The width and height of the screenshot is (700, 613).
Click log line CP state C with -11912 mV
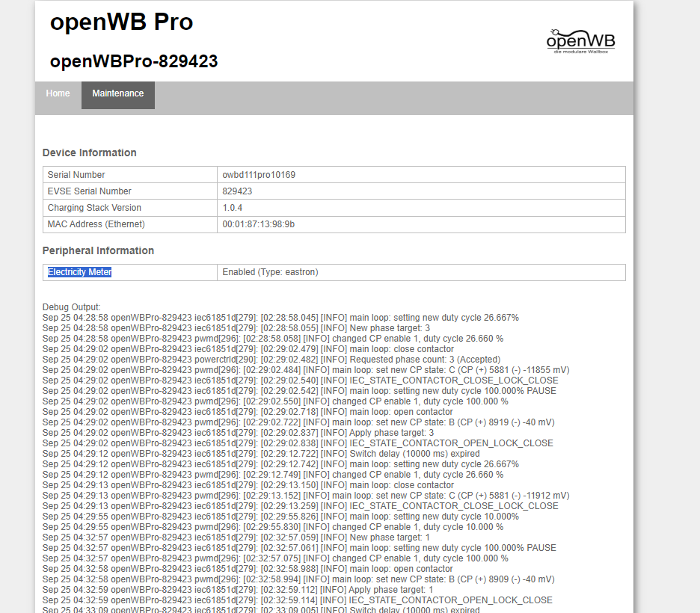(x=306, y=496)
